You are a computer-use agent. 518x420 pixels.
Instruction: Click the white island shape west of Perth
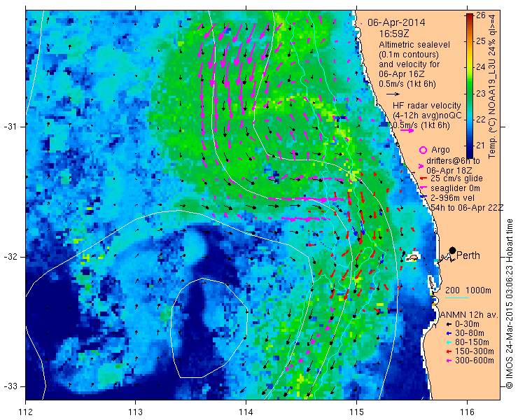click(x=412, y=257)
